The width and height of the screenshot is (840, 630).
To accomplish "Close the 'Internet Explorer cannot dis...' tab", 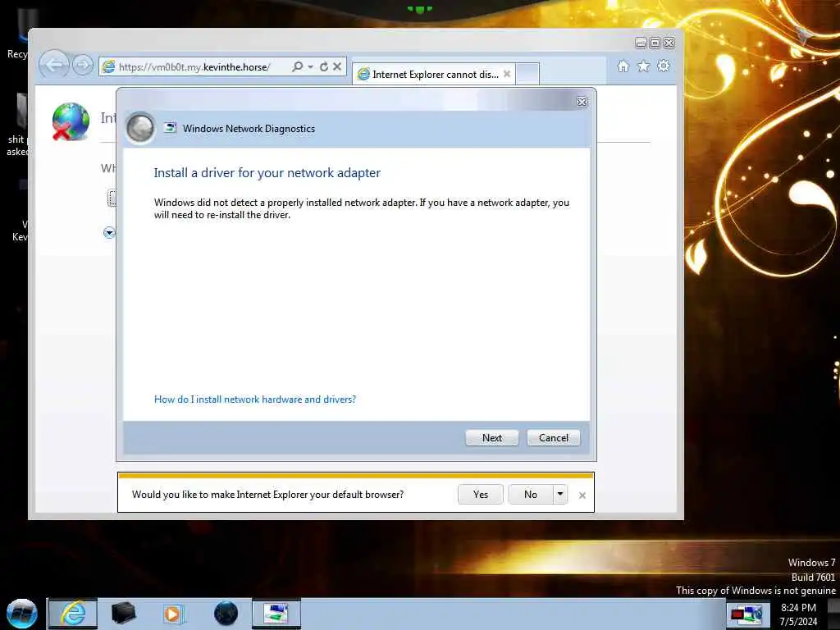I will [x=507, y=74].
